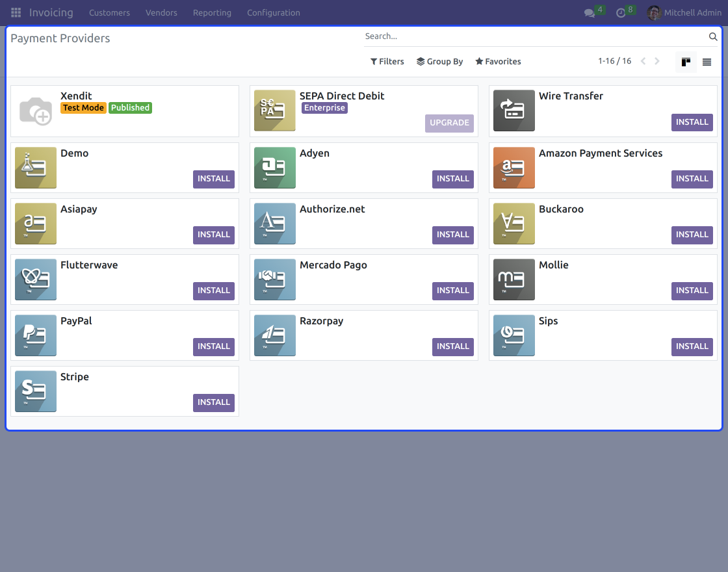Click the SEPA Direct Debit icon

[275, 110]
